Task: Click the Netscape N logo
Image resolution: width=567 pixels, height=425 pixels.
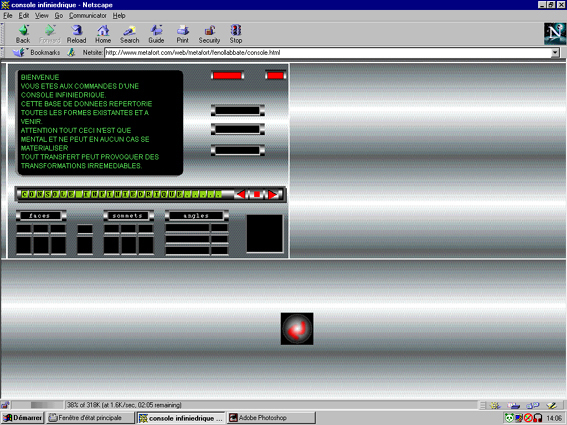Action: pos(555,34)
